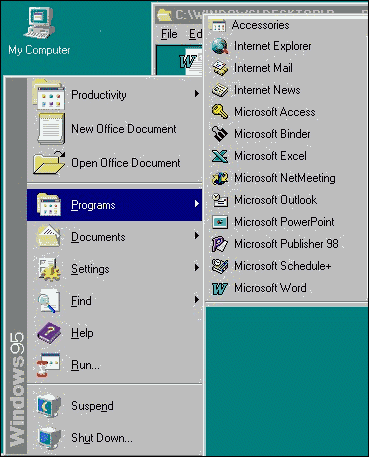This screenshot has width=369, height=457.
Task: Click the Productivity folder icon
Action: point(49,95)
